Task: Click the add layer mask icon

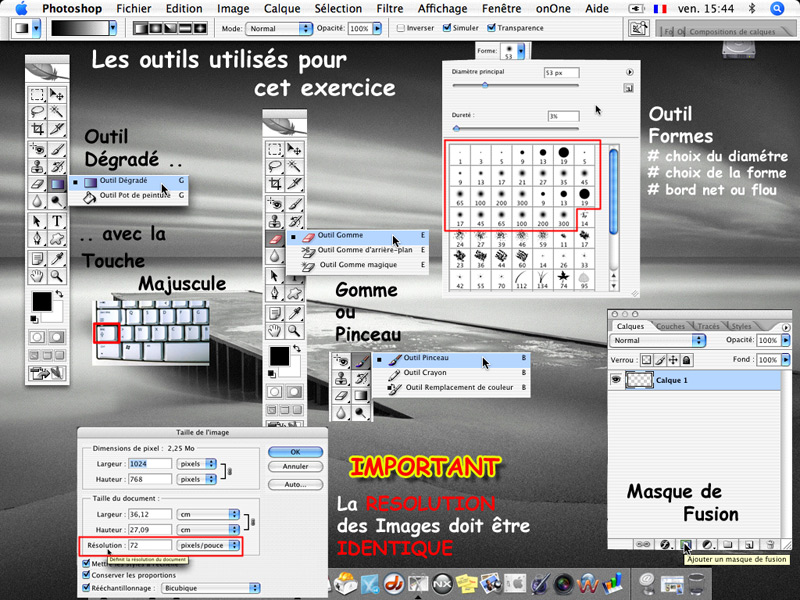Action: (x=685, y=544)
